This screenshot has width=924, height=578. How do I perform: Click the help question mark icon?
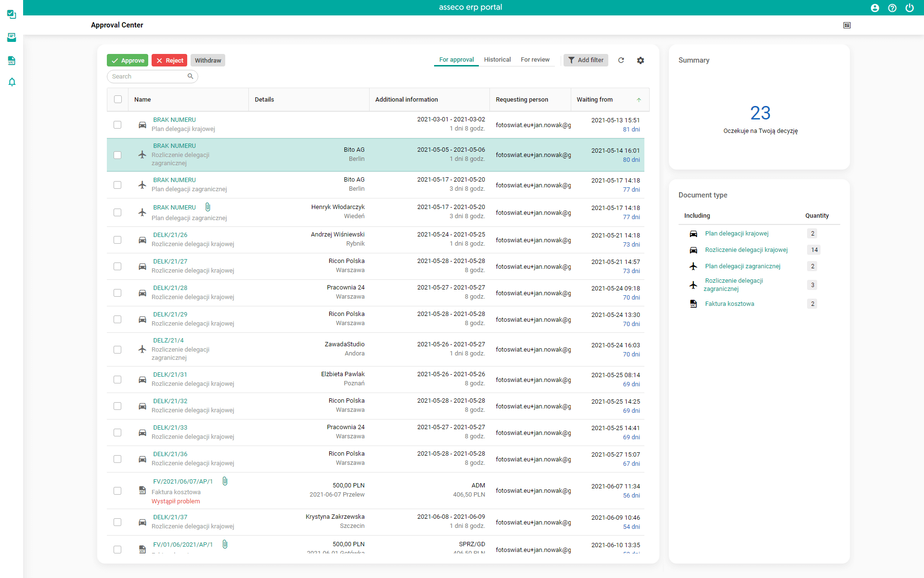[892, 8]
